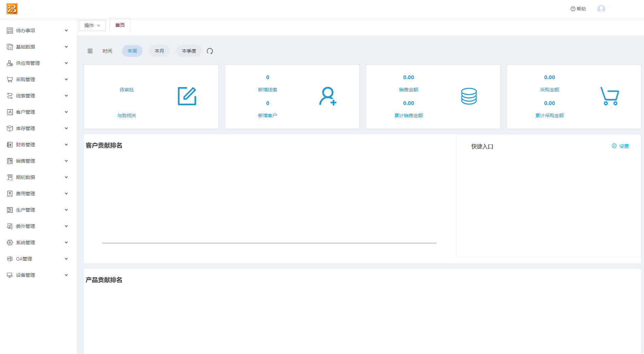This screenshot has height=354, width=644.
Task: Expand the 线索管理 menu chevron
Action: point(66,96)
